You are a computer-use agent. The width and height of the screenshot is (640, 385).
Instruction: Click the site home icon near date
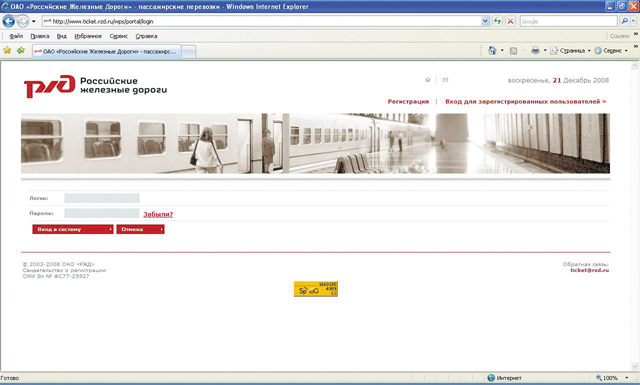pyautogui.click(x=428, y=80)
